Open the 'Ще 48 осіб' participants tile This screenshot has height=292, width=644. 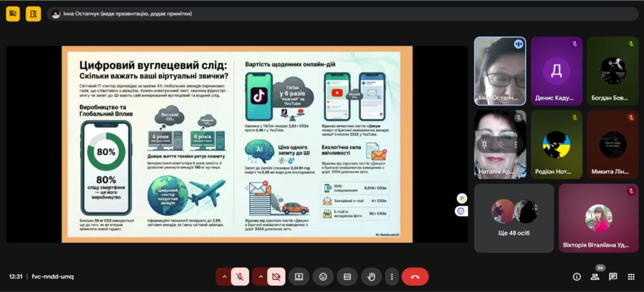click(x=514, y=217)
